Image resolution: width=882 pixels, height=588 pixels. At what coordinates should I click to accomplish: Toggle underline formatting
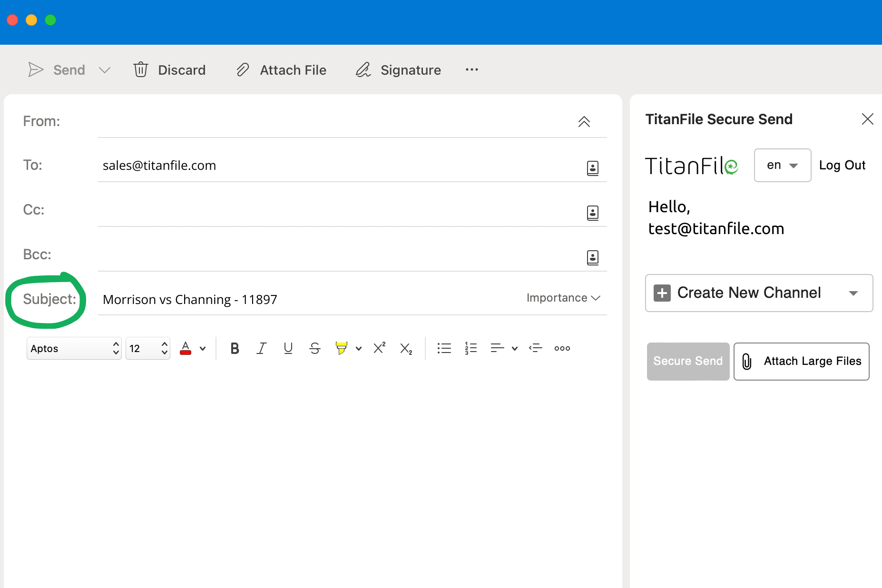288,348
